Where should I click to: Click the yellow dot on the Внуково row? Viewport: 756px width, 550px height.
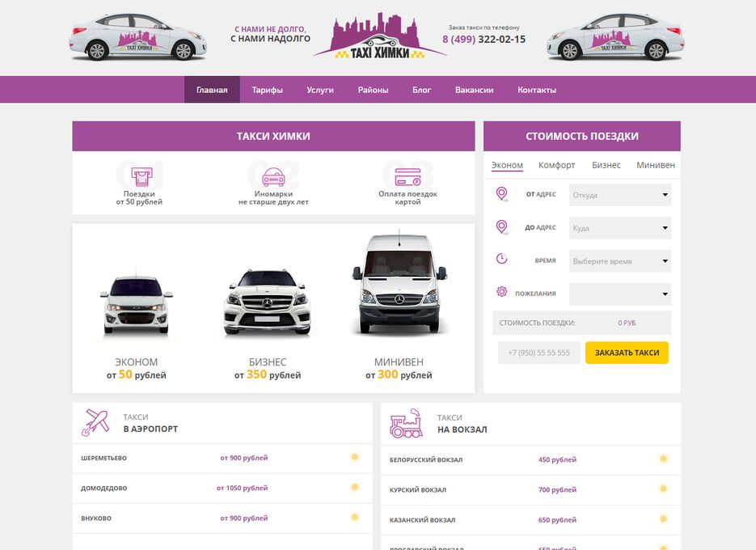point(355,517)
